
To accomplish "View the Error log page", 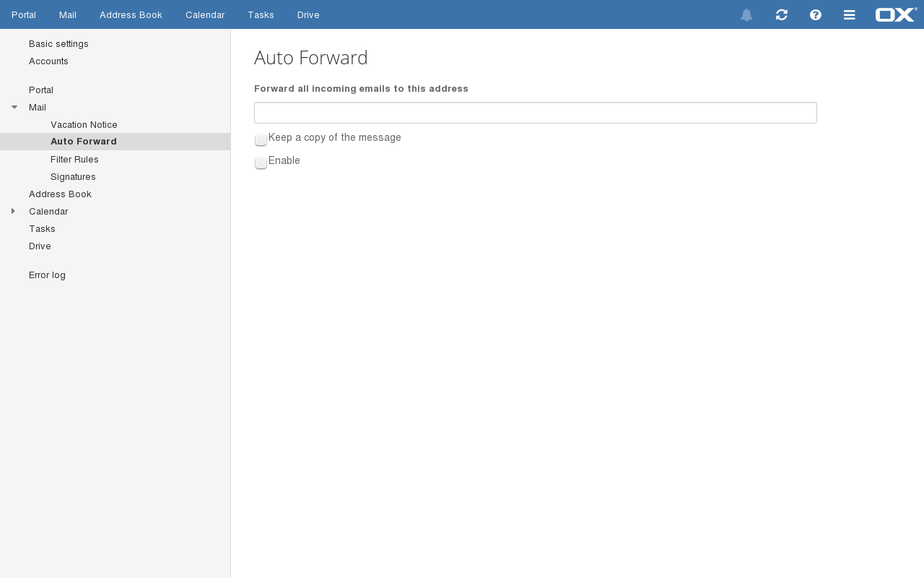I will (x=47, y=275).
